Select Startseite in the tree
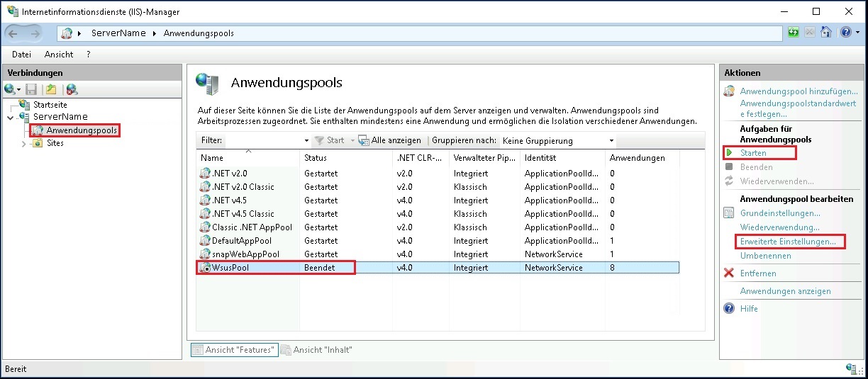Viewport: 868px width, 379px height. (50, 104)
